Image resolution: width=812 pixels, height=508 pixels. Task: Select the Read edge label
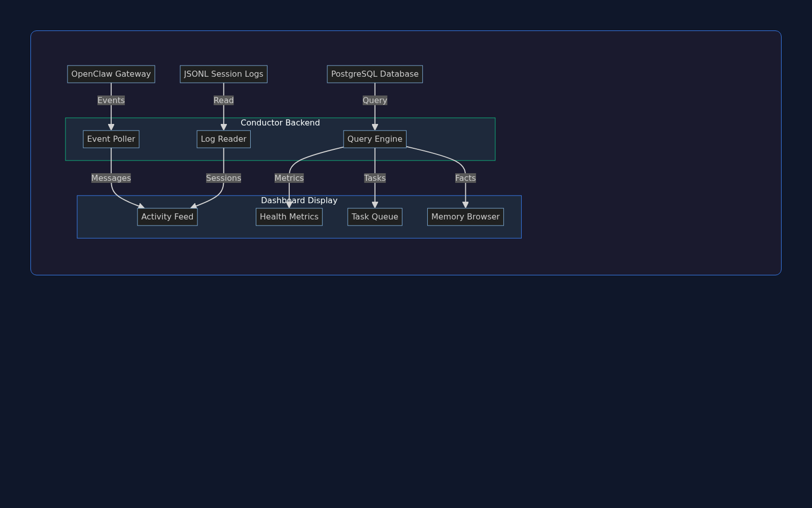tap(223, 101)
